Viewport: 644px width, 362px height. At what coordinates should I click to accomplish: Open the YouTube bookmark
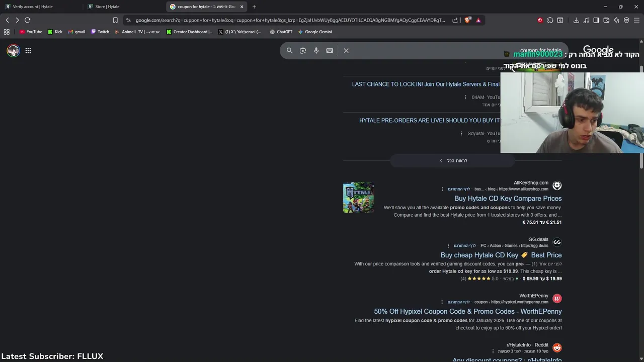[31, 32]
